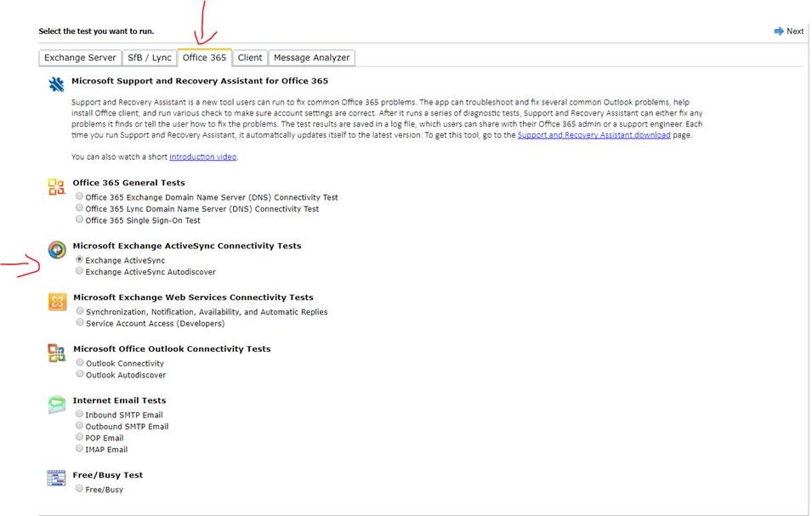Image resolution: width=812 pixels, height=516 pixels.
Task: Select the Exchange ActiveSync radio option
Action: pyautogui.click(x=79, y=258)
